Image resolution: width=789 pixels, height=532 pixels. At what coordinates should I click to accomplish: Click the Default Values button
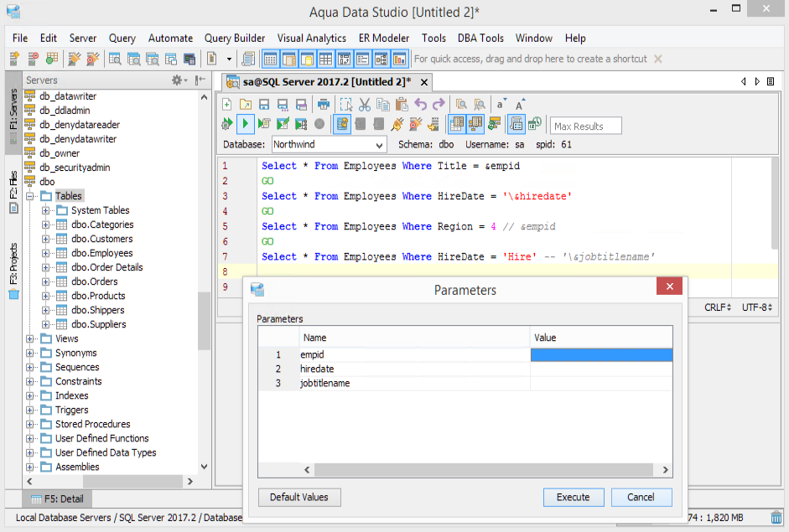(x=299, y=498)
